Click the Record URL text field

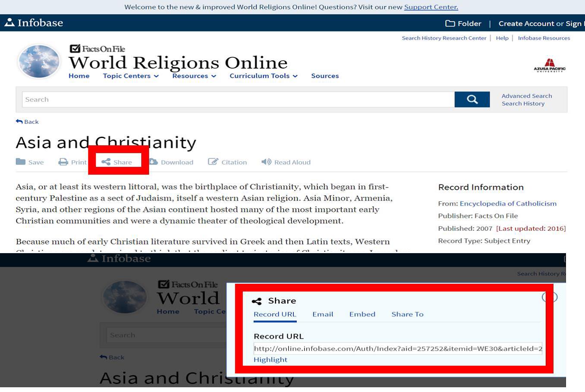(x=398, y=348)
